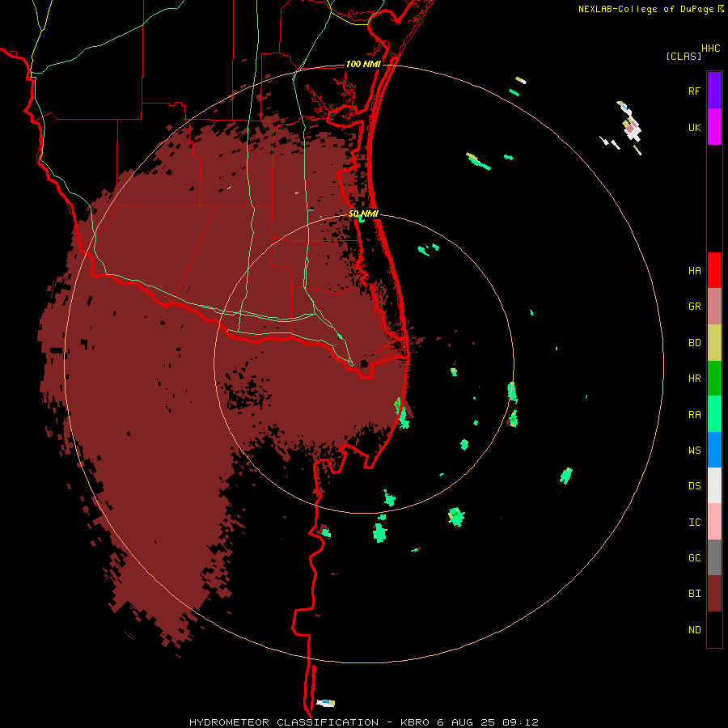Click the WS blue legend swatch
This screenshot has height=728, width=728.
tap(714, 450)
